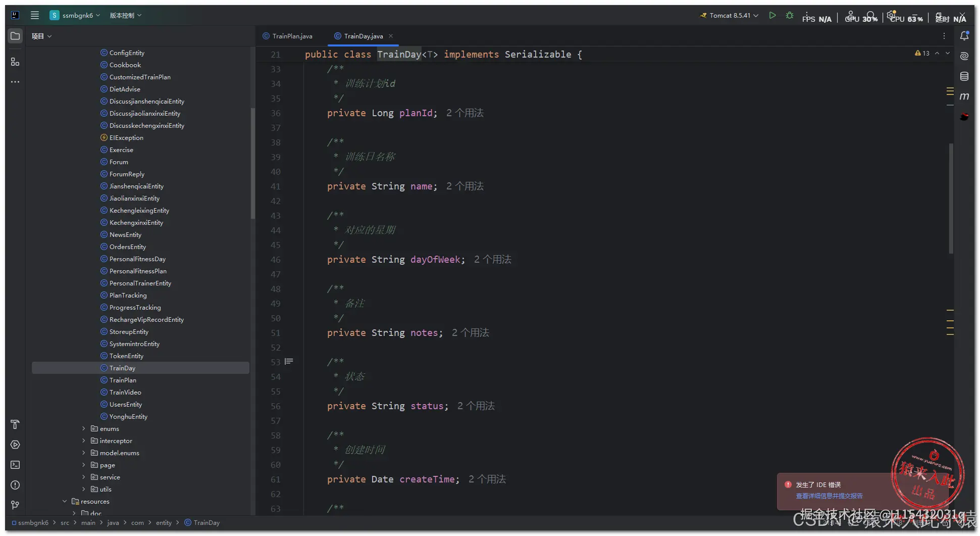The width and height of the screenshot is (980, 536).
Task: Open the Maven tool window
Action: pyautogui.click(x=964, y=96)
